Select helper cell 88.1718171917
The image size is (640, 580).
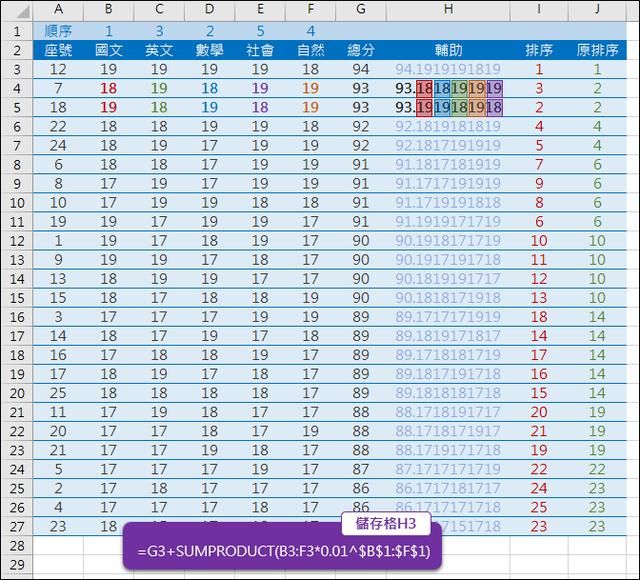pyautogui.click(x=448, y=431)
